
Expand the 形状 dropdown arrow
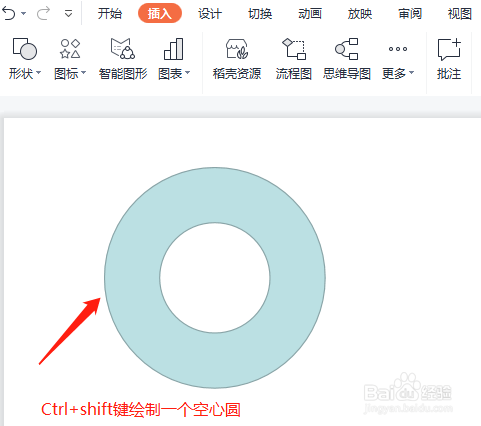(38, 73)
